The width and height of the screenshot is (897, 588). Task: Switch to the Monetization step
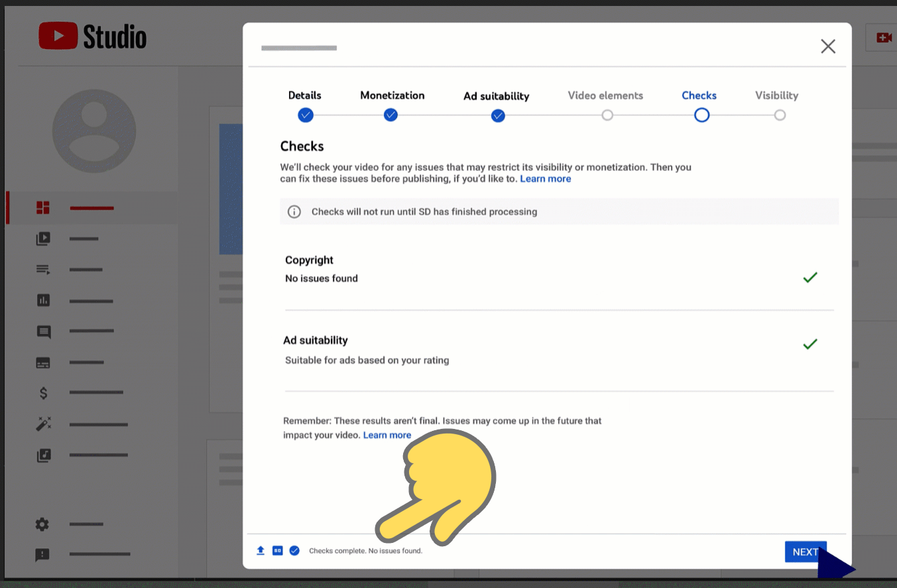[390, 115]
